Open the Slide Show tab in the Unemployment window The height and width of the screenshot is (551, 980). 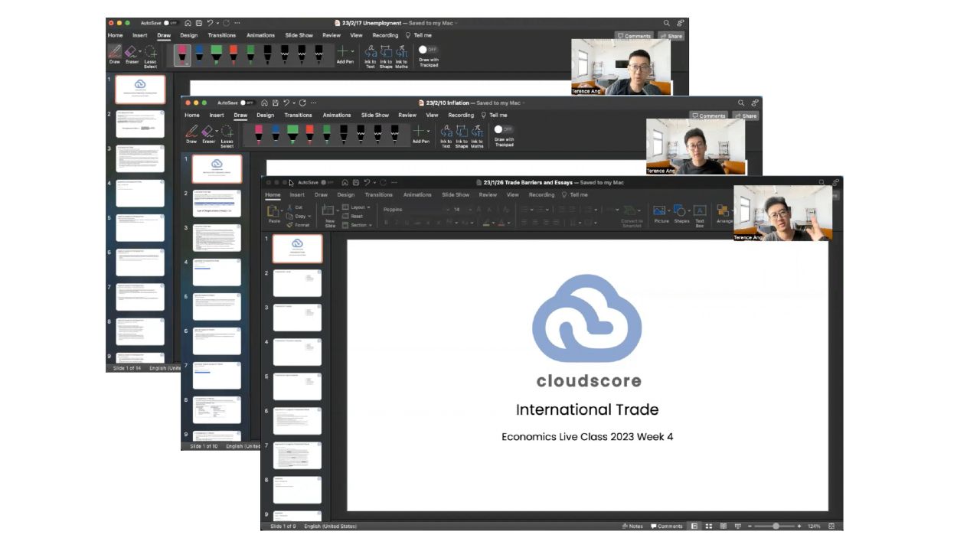(299, 35)
